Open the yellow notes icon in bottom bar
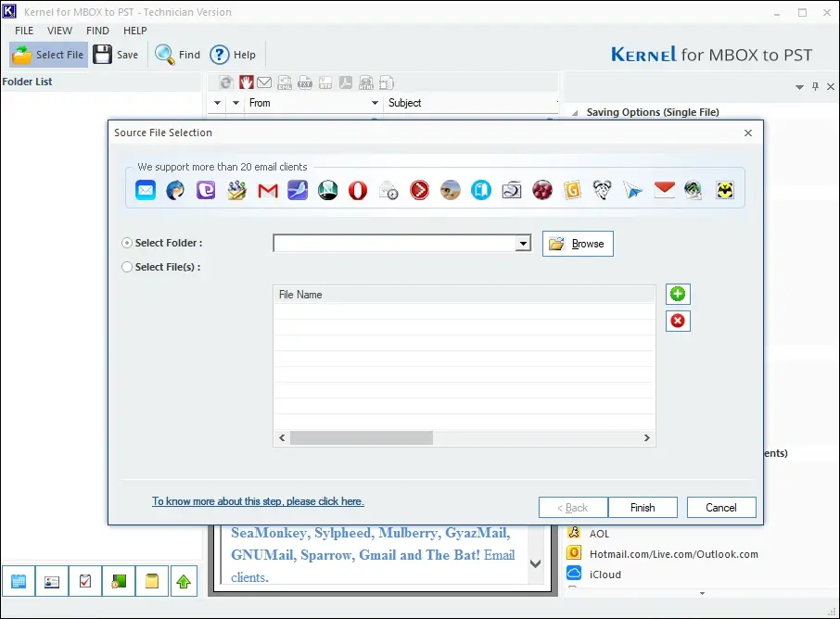Screen dimensions: 840x619 pos(152,581)
